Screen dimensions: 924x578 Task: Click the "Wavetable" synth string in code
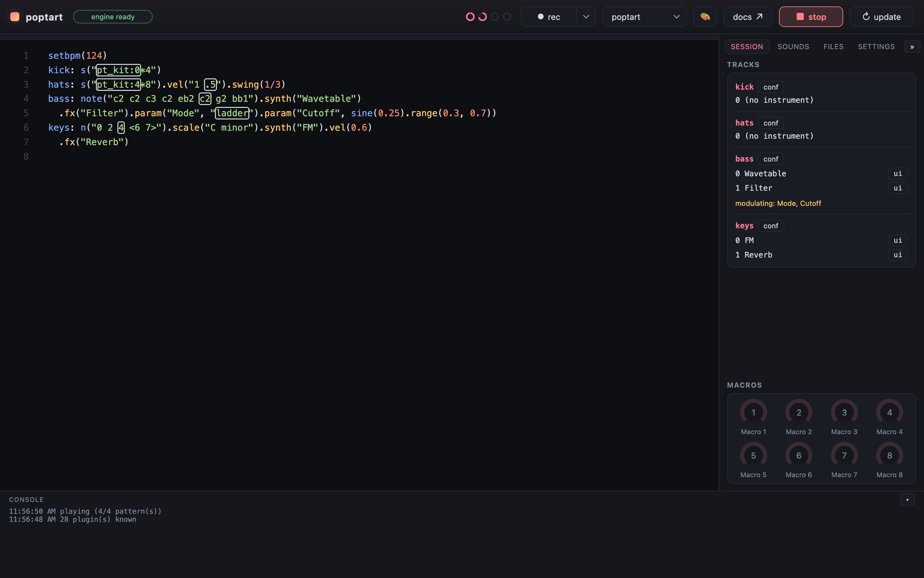(326, 99)
